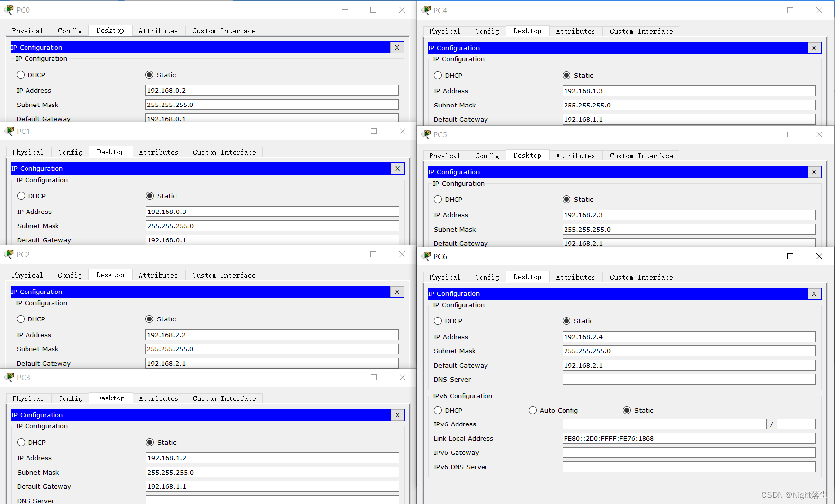Close the IP Configuration panel in PC1
This screenshot has width=835, height=504.
398,168
